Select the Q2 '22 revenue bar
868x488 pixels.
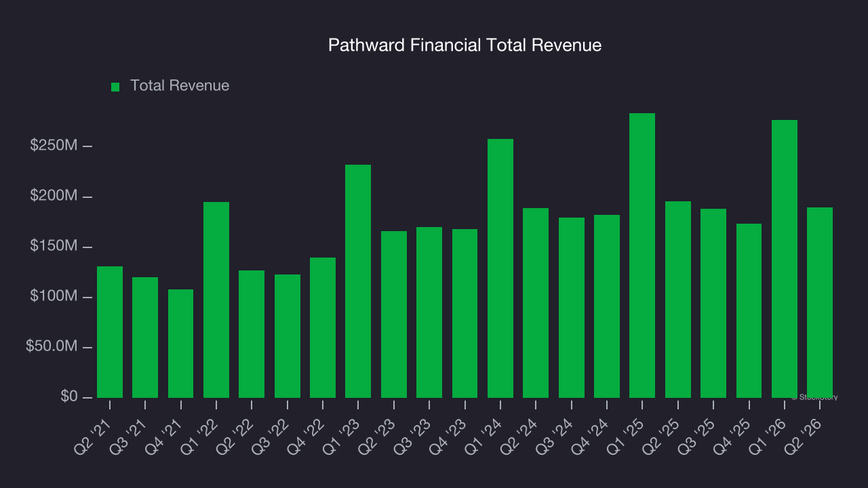[252, 334]
